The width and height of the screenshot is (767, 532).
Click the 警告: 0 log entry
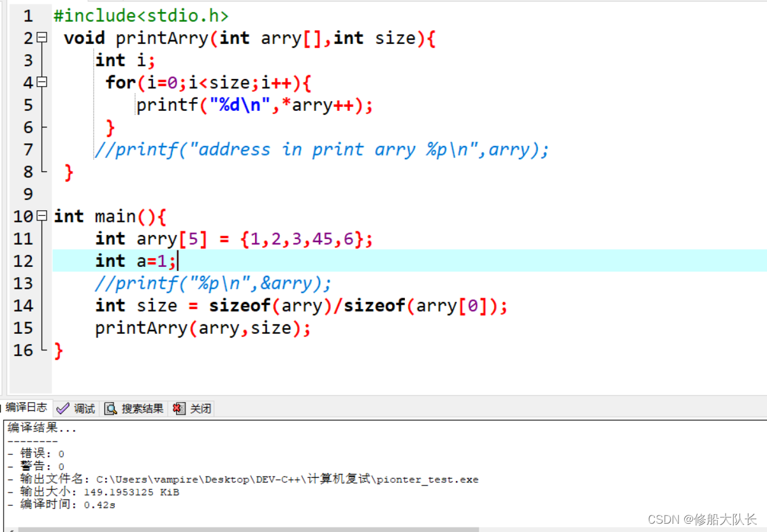pos(36,466)
